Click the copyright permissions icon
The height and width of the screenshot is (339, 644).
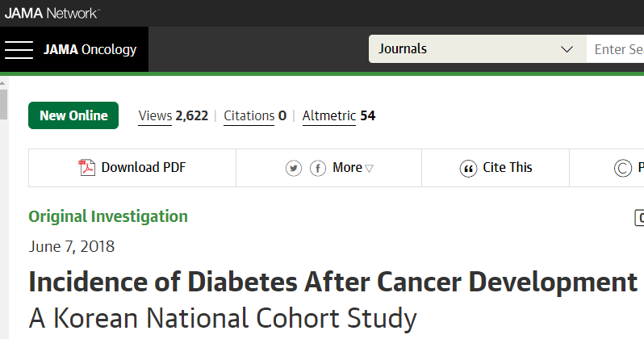622,169
